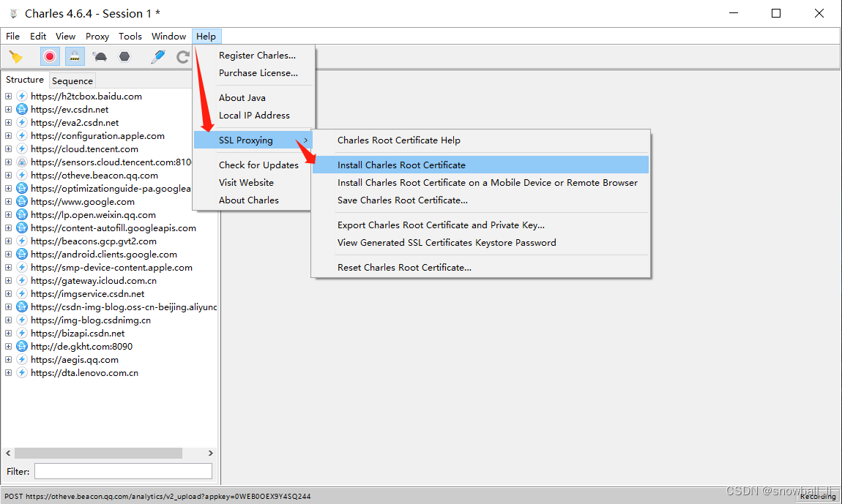Viewport: 842px width, 504px height.
Task: Open the Tools menu
Action: 130,37
